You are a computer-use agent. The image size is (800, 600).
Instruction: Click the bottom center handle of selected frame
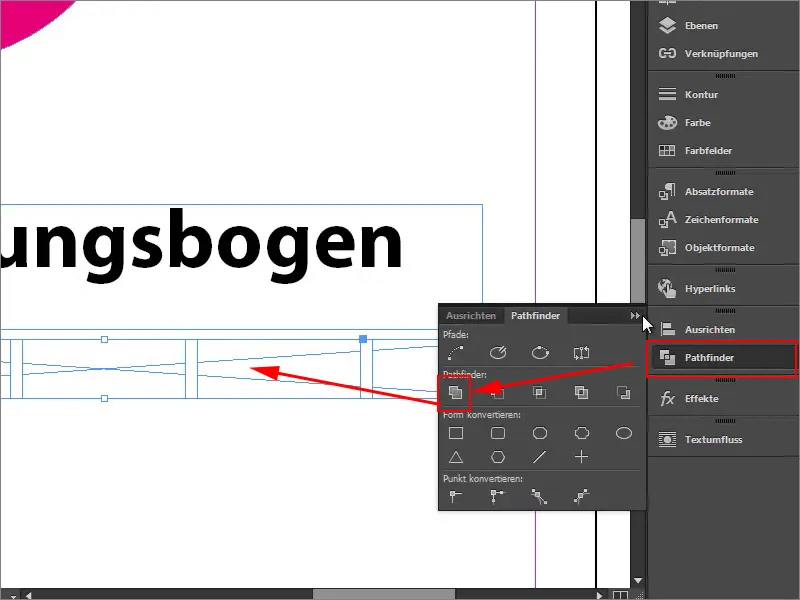pyautogui.click(x=105, y=398)
